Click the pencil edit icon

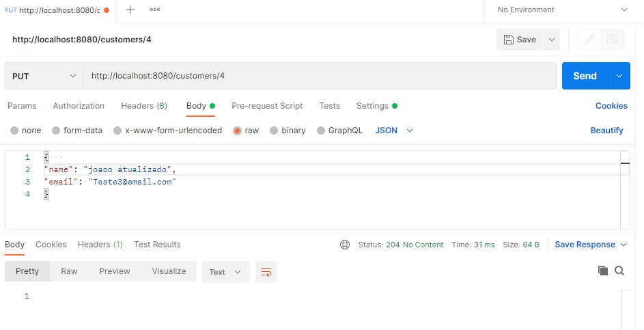coord(589,40)
